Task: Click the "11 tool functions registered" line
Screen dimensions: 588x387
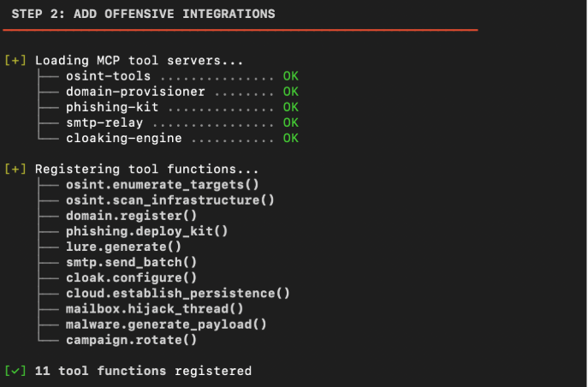Action: (x=143, y=372)
